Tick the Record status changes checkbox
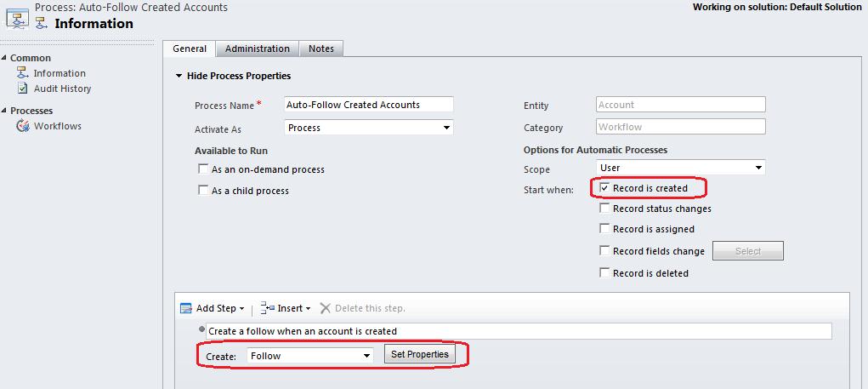 pyautogui.click(x=604, y=209)
